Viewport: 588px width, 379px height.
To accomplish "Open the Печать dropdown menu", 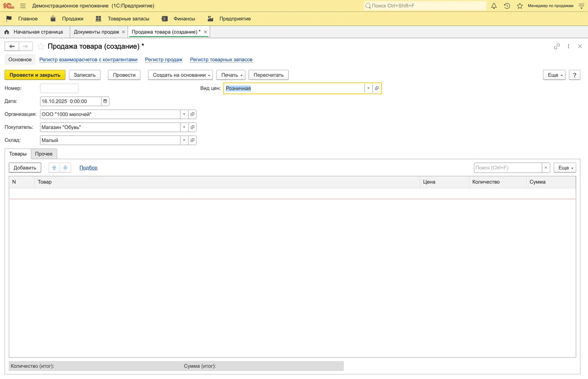I will pos(231,75).
